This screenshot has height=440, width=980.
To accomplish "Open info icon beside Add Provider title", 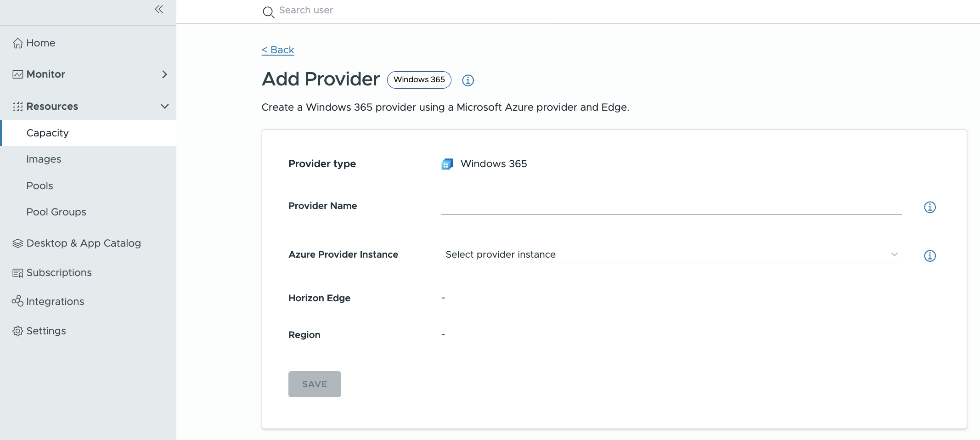I will (468, 80).
